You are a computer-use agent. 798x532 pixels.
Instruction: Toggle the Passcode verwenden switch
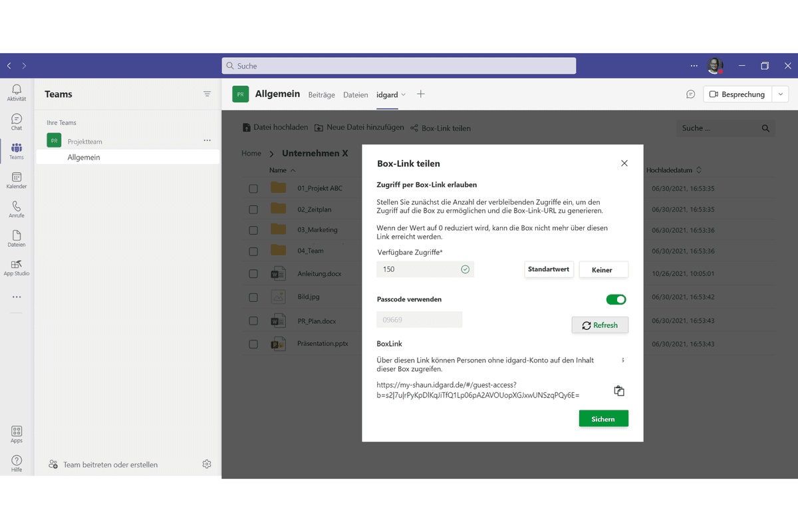[616, 299]
